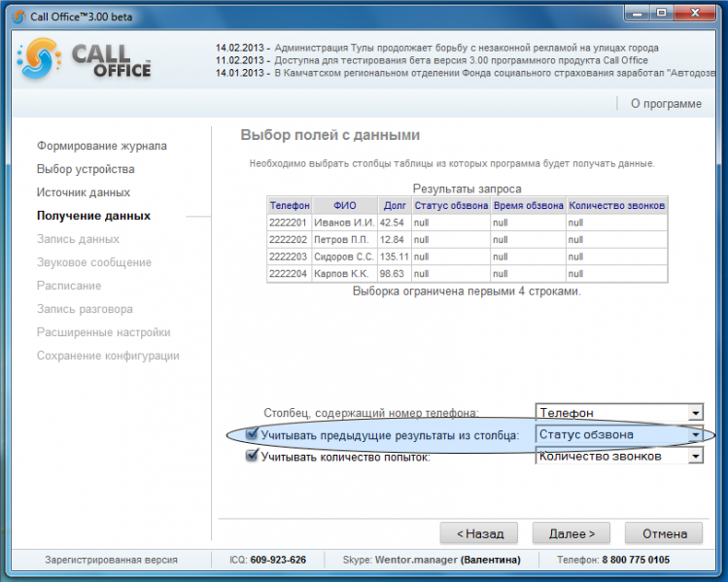Select 'Звуковое сообщение' step
The height and width of the screenshot is (582, 728).
pos(93,262)
